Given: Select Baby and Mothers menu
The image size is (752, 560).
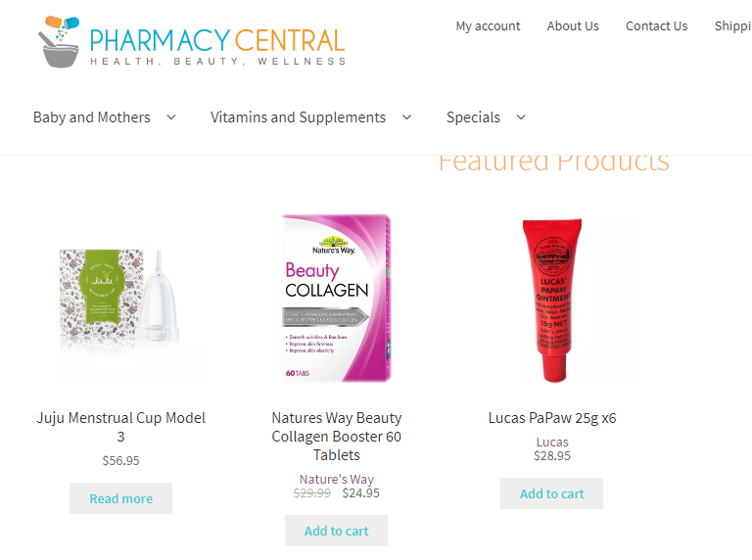Looking at the screenshot, I should (92, 117).
